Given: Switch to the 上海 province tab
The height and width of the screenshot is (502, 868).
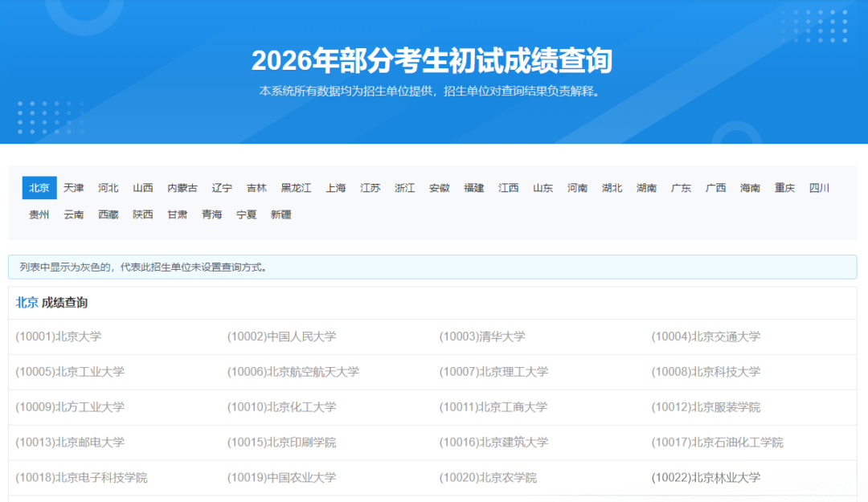Looking at the screenshot, I should coord(336,187).
